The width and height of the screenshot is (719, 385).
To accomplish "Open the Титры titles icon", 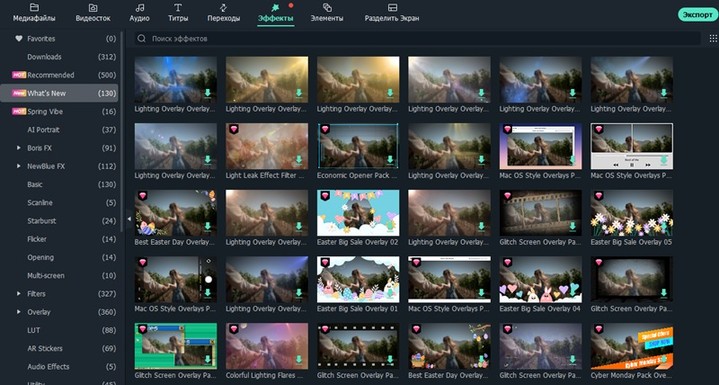I will tap(178, 8).
